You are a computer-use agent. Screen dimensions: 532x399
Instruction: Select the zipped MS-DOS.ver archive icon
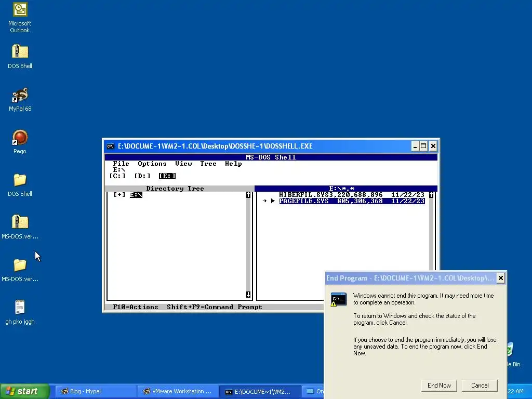coord(20,222)
